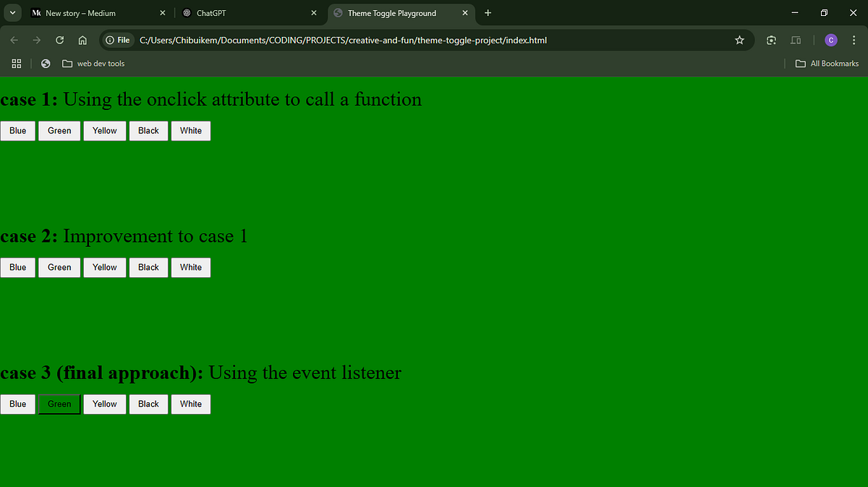
Task: Click the White button under case 2
Action: click(x=190, y=267)
